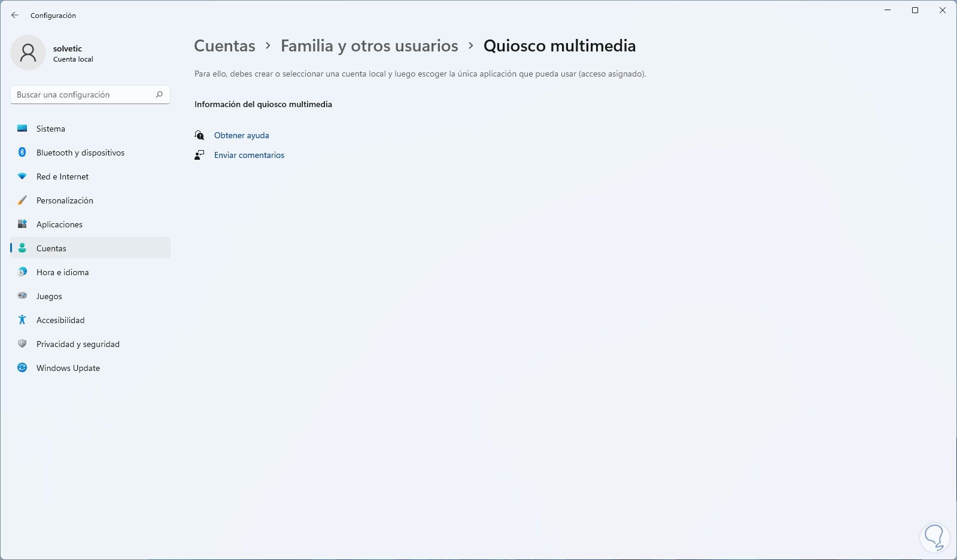The width and height of the screenshot is (957, 560).
Task: Click the solvetic user profile avatar
Action: 28,53
